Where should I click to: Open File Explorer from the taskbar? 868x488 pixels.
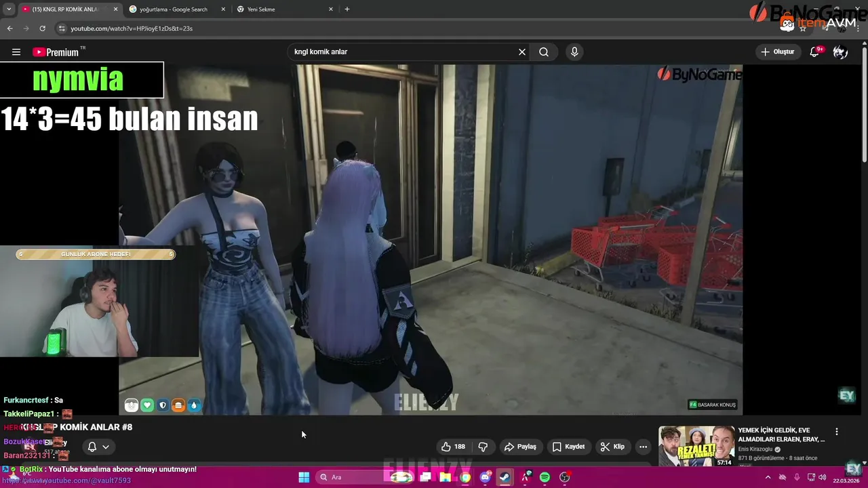(x=445, y=477)
